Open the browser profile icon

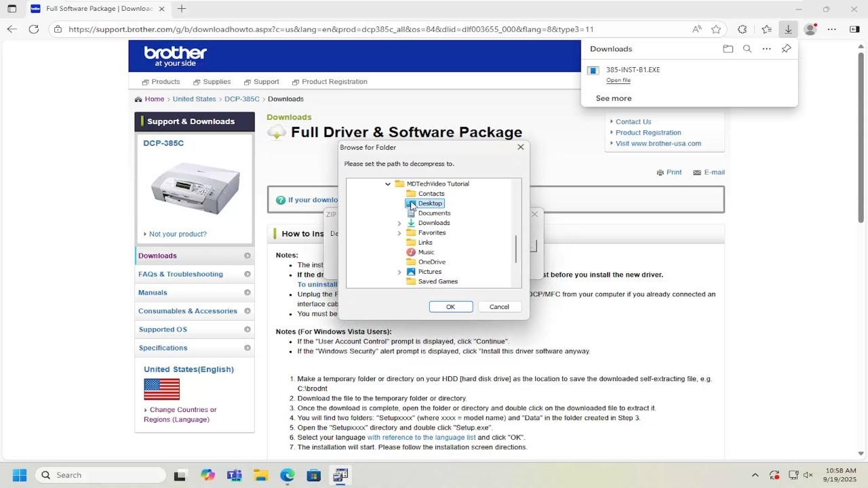click(x=810, y=29)
